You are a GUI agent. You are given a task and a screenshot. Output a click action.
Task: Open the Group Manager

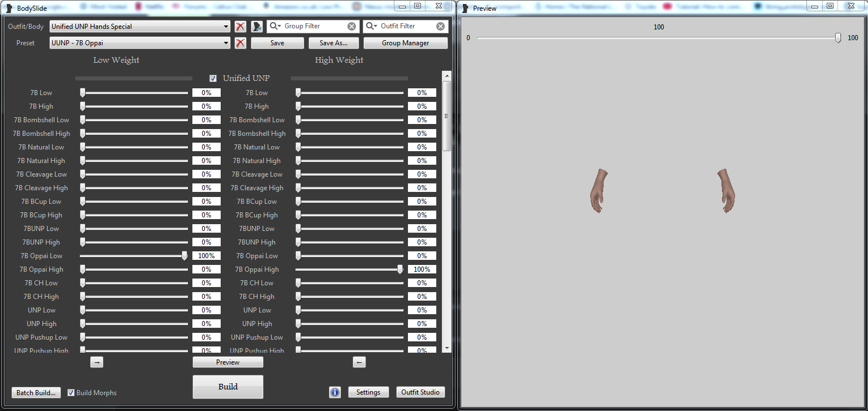[x=405, y=42]
